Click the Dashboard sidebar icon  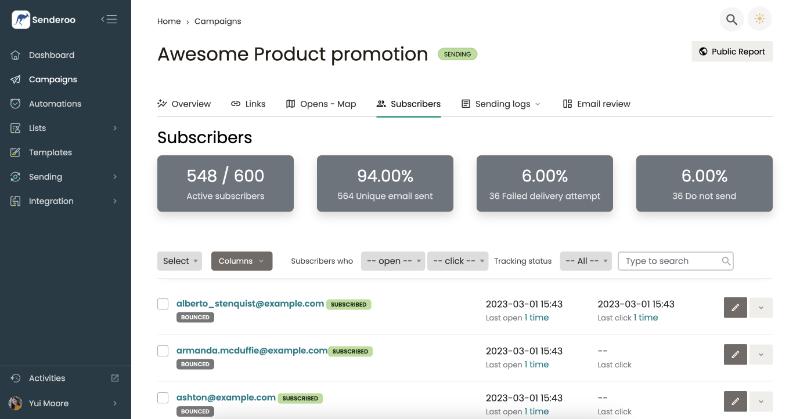click(x=15, y=55)
